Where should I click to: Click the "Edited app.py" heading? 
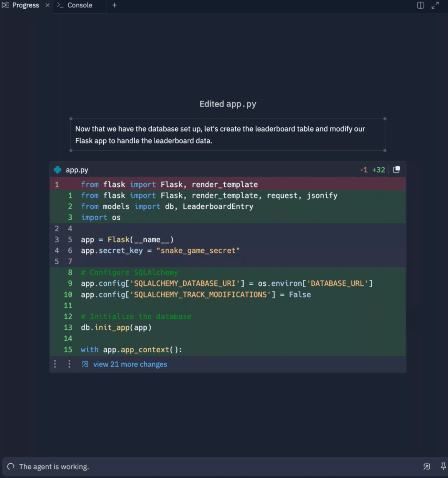click(x=228, y=104)
